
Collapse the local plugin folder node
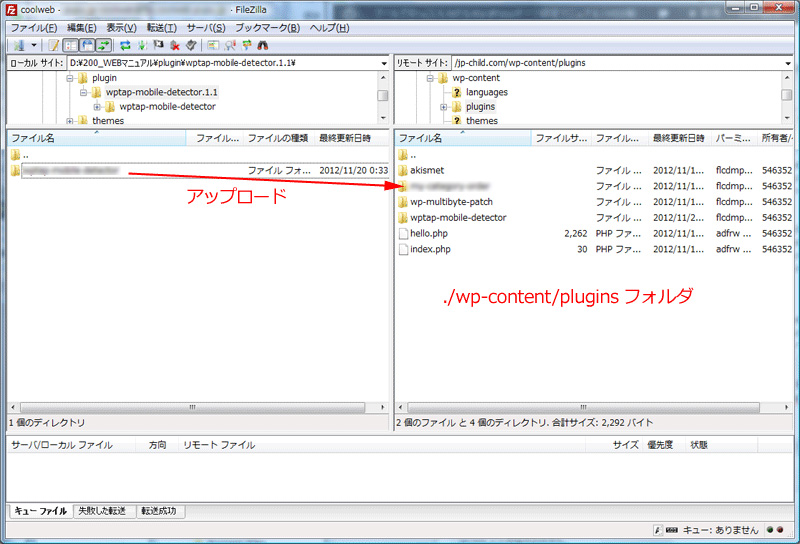[70, 78]
